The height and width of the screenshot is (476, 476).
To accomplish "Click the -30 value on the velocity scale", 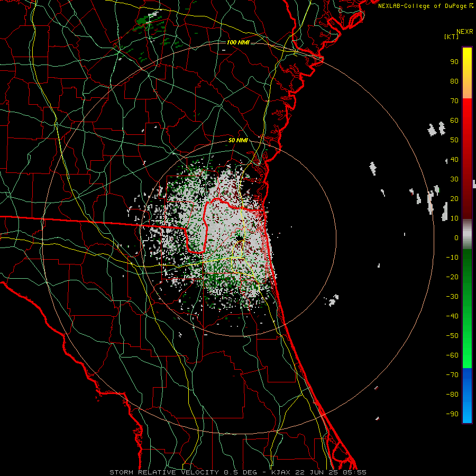I will 452,297.
